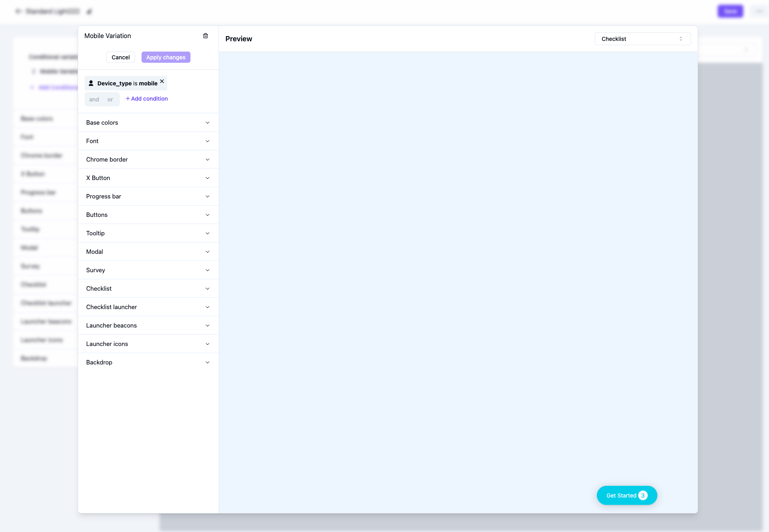The width and height of the screenshot is (769, 532).
Task: Click the Mobile Variation title
Action: point(108,36)
